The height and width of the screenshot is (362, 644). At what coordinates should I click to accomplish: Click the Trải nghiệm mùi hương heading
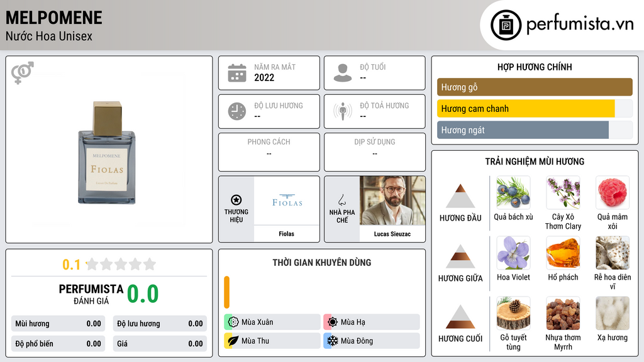coord(535,162)
